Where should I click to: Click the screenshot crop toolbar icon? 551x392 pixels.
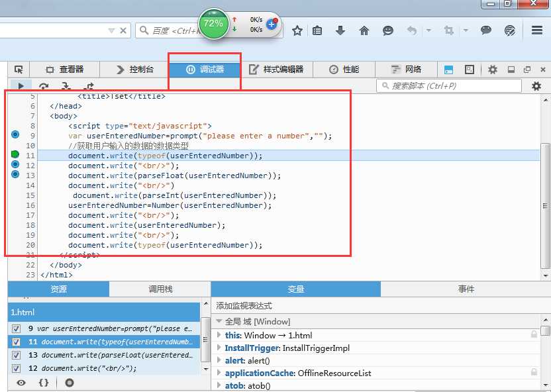(449, 30)
